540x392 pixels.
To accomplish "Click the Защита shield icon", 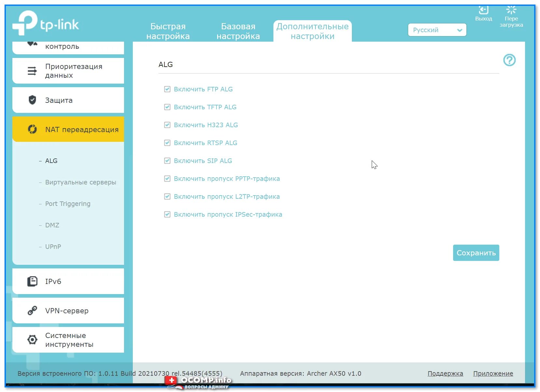I will [x=32, y=100].
